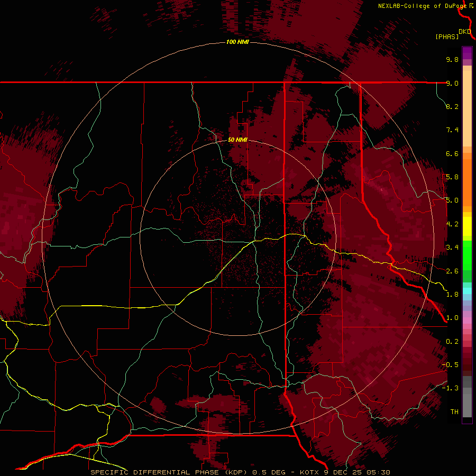Click the -0.5 value on the color scale
Viewport: 476px width, 476px height.
[450, 365]
